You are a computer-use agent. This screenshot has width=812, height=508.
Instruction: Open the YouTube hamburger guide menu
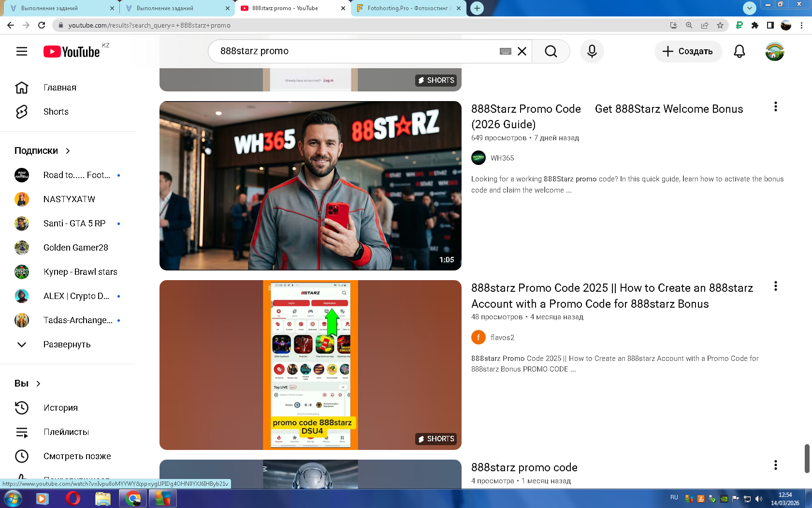[22, 51]
